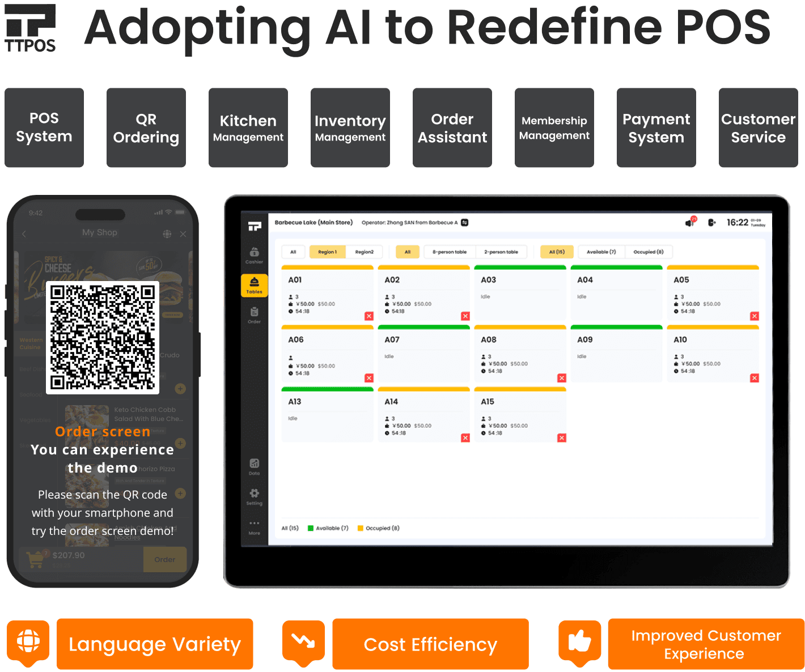The image size is (805, 672).
Task: Click the red X icon on table A01
Action: (369, 316)
